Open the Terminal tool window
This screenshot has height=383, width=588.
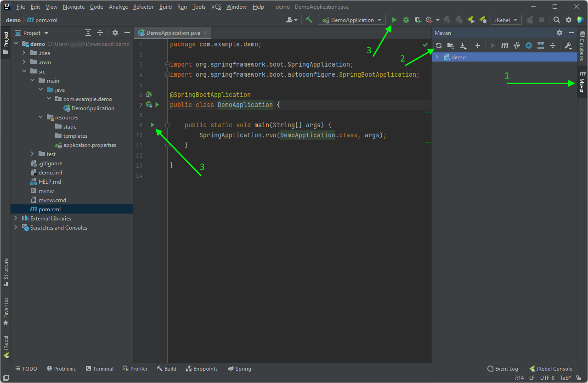100,368
